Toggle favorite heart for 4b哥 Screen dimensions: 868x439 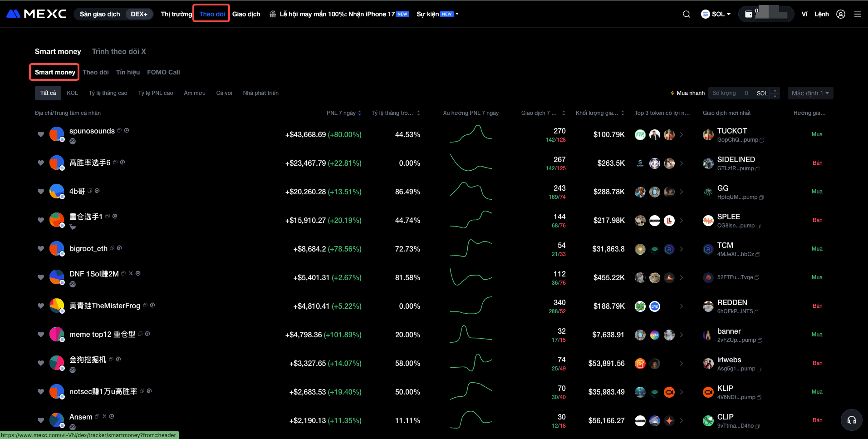(41, 192)
